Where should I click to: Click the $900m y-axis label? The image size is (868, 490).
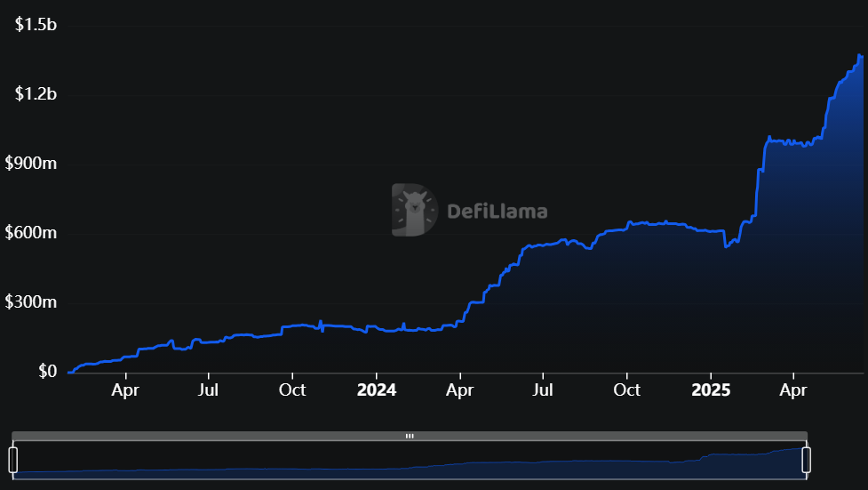(x=31, y=164)
